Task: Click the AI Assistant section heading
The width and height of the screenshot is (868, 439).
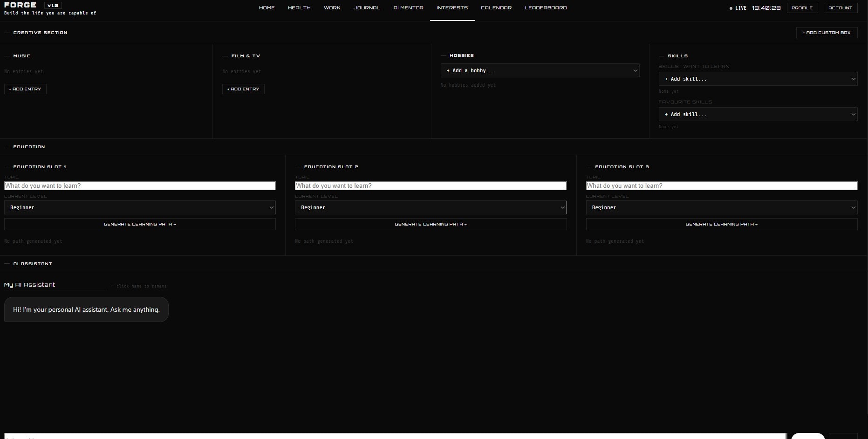Action: pyautogui.click(x=33, y=264)
